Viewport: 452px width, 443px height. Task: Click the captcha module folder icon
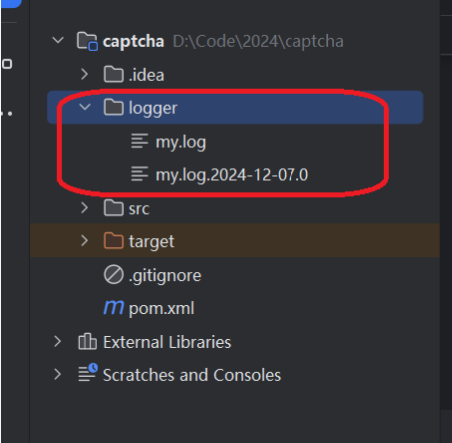87,41
